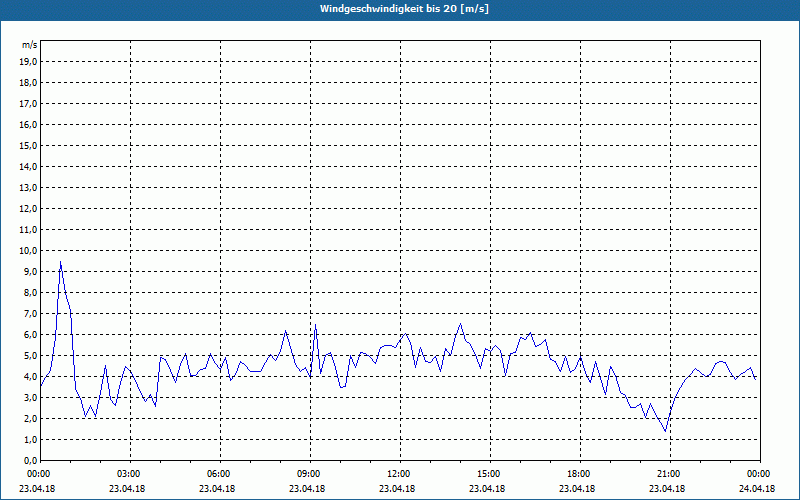Click the 'm/s' unit label on the y-axis

click(30, 45)
